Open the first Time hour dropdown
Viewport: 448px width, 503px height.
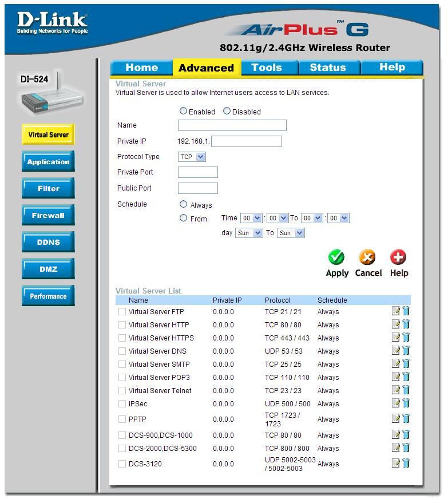[x=251, y=218]
